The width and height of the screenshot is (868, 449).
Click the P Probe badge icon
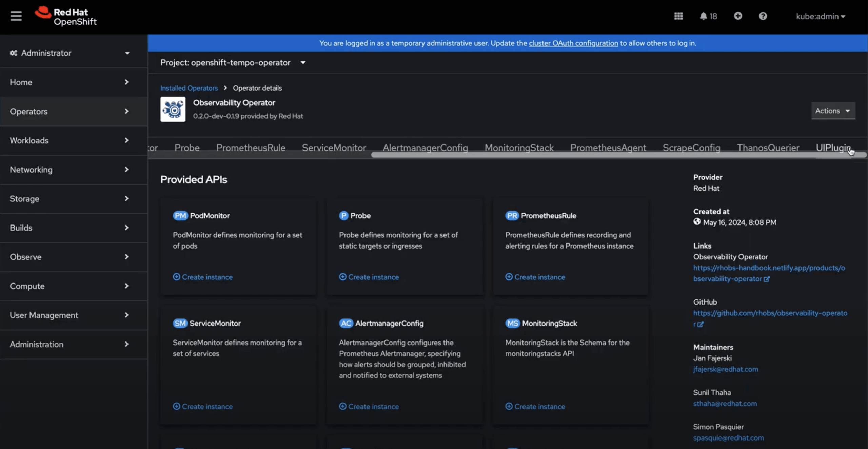pyautogui.click(x=343, y=216)
